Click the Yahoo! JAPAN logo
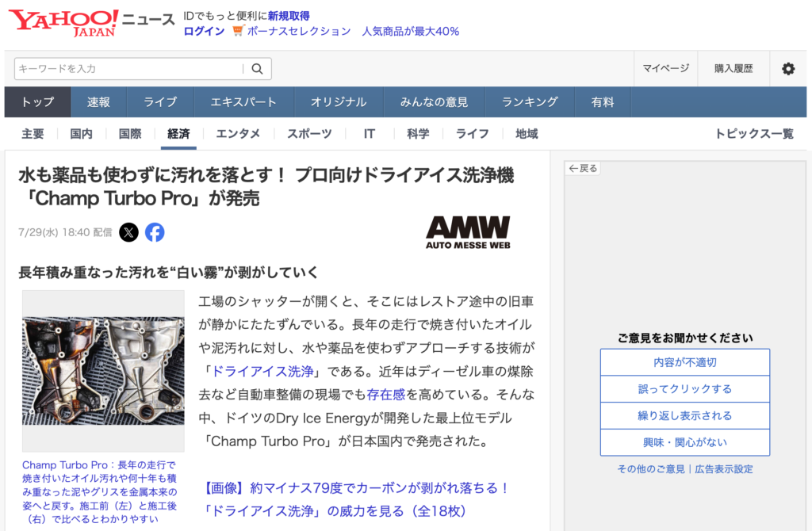Screen dimensions: 812x531 click(x=63, y=23)
